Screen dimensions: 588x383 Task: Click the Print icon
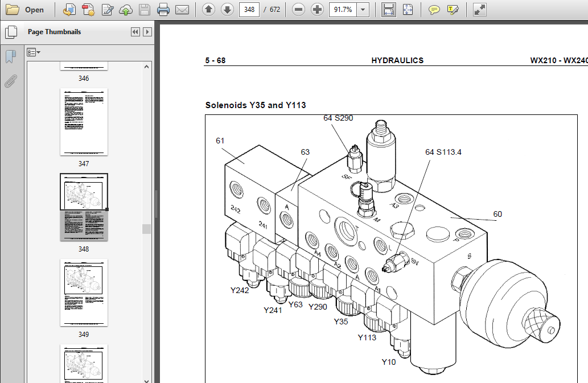pyautogui.click(x=163, y=10)
